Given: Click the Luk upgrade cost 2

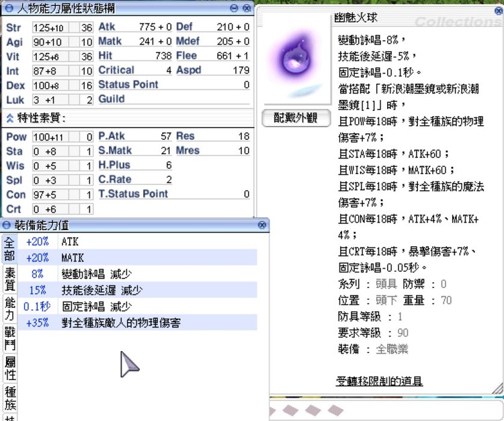Looking at the screenshot, I should click(x=86, y=100).
